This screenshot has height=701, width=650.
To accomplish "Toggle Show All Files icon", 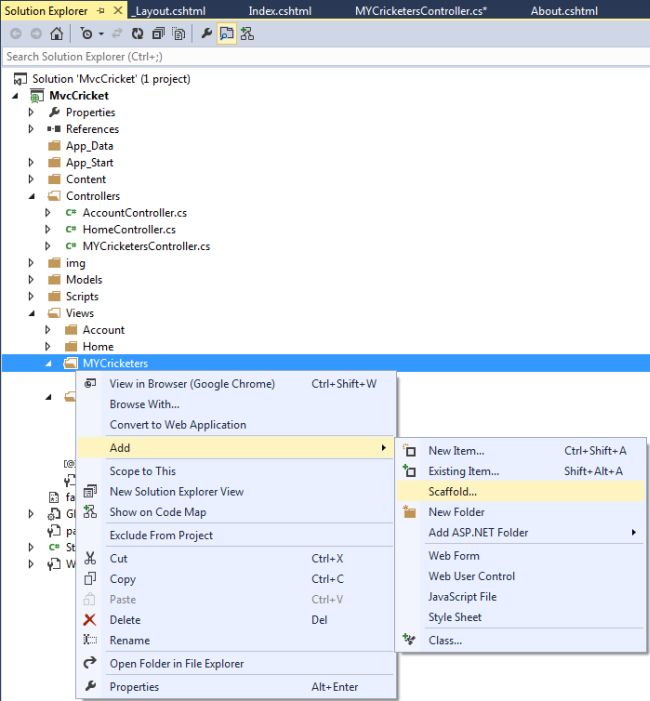I will coord(179,34).
